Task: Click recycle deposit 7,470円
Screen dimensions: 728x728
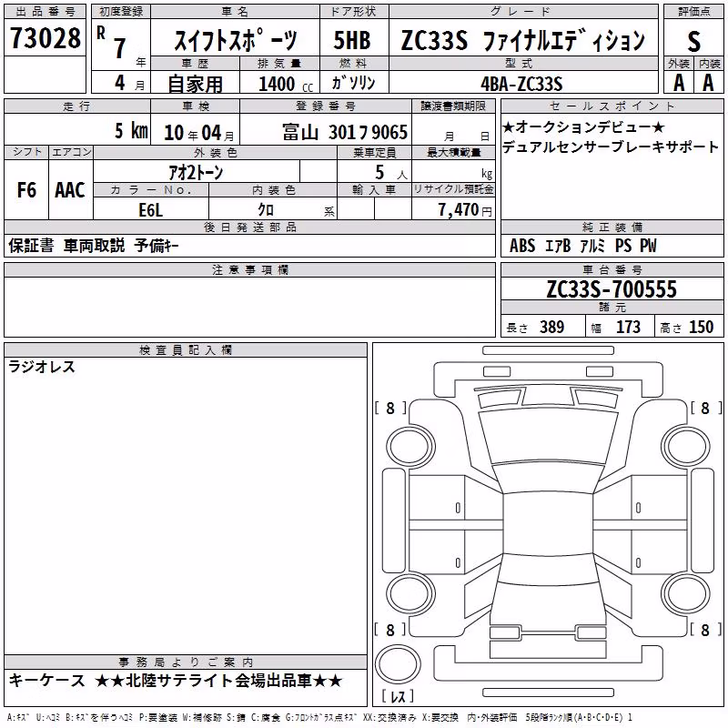Action: click(465, 210)
